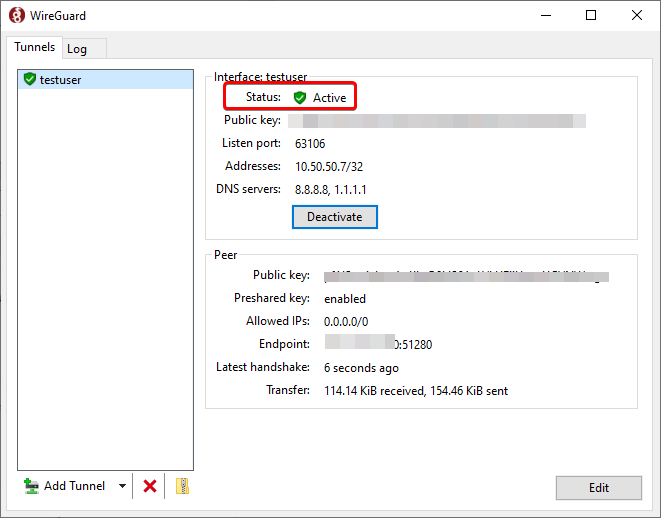Click the interface public key value
Screen dimensions: 661x518
pos(436,121)
